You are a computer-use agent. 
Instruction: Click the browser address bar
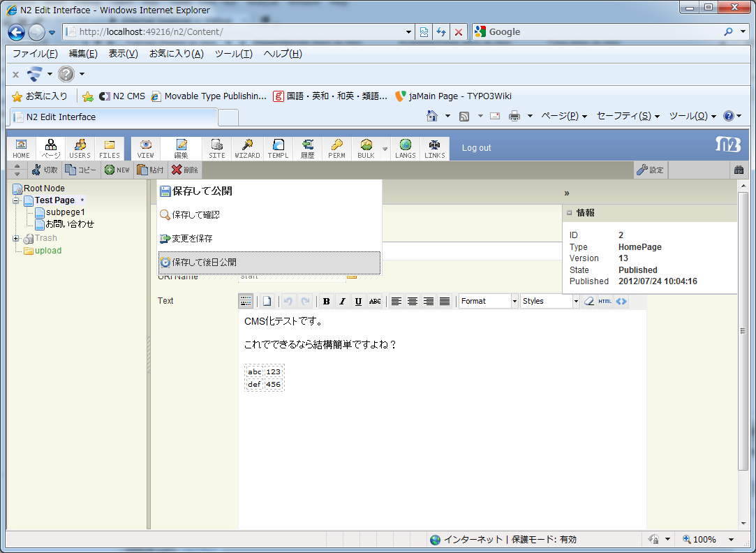click(240, 32)
